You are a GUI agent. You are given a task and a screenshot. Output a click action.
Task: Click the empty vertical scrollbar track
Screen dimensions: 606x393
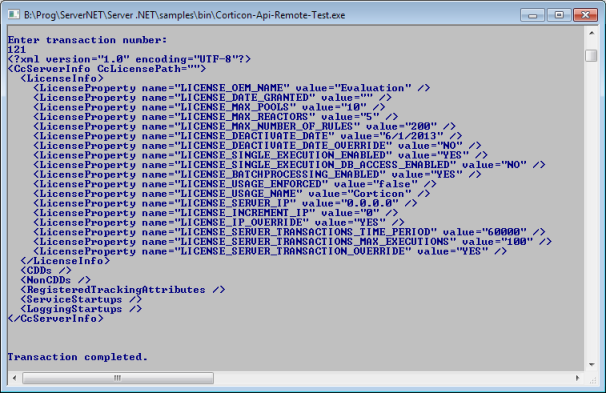(591, 211)
